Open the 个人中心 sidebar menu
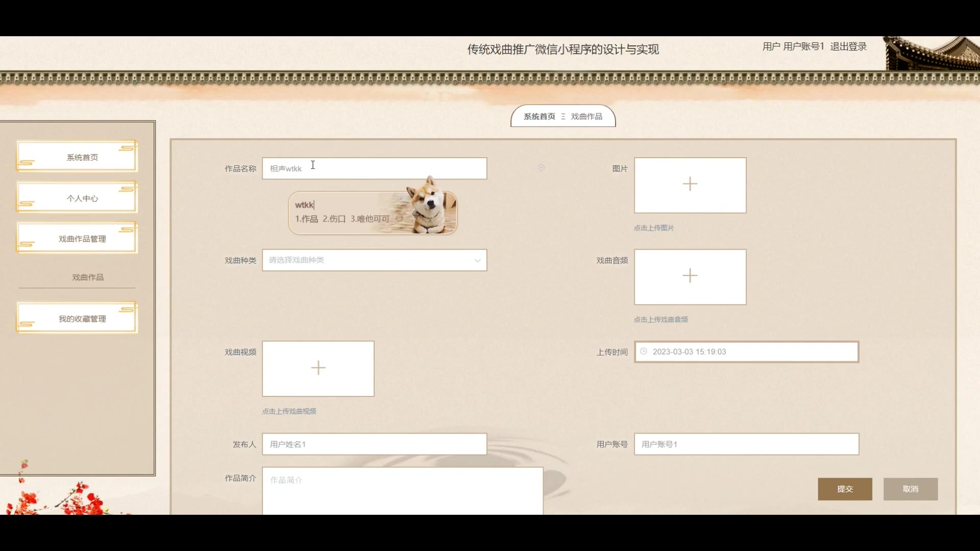 tap(77, 197)
